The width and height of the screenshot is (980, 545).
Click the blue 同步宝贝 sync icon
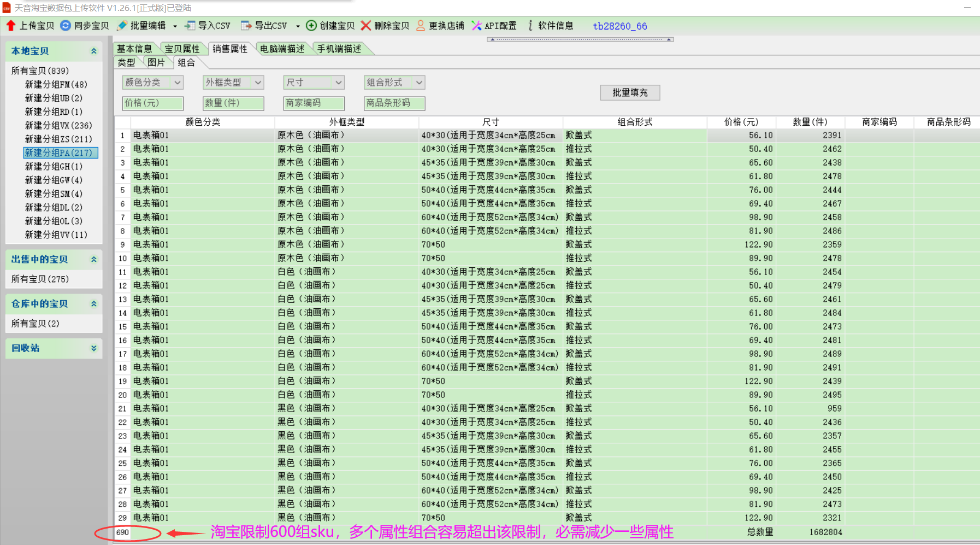click(x=66, y=26)
